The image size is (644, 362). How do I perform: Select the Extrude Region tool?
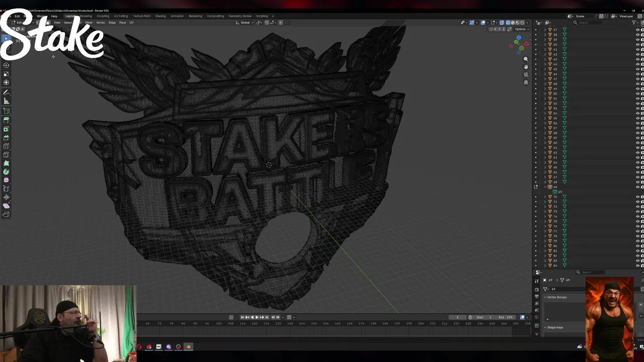pos(6,120)
